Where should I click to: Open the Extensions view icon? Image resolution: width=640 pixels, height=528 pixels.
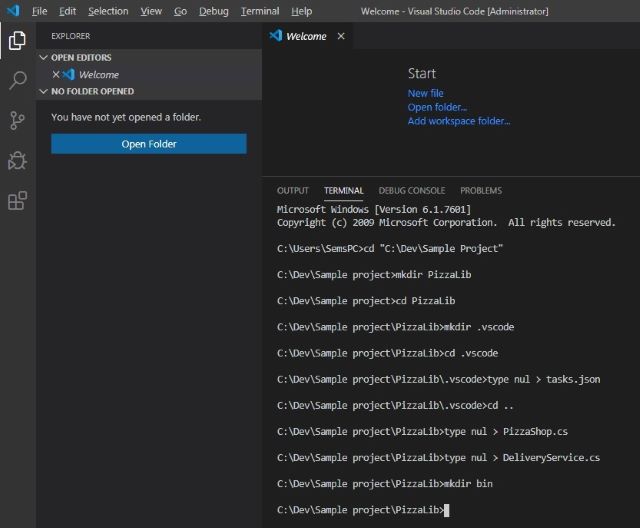tap(17, 201)
